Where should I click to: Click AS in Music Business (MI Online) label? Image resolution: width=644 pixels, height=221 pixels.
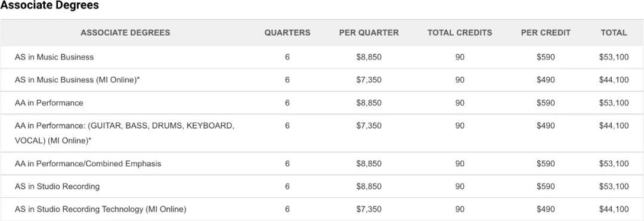(77, 80)
